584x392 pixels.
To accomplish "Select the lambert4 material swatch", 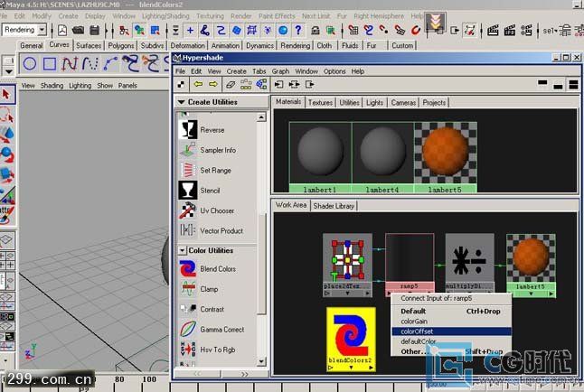I will (x=383, y=157).
